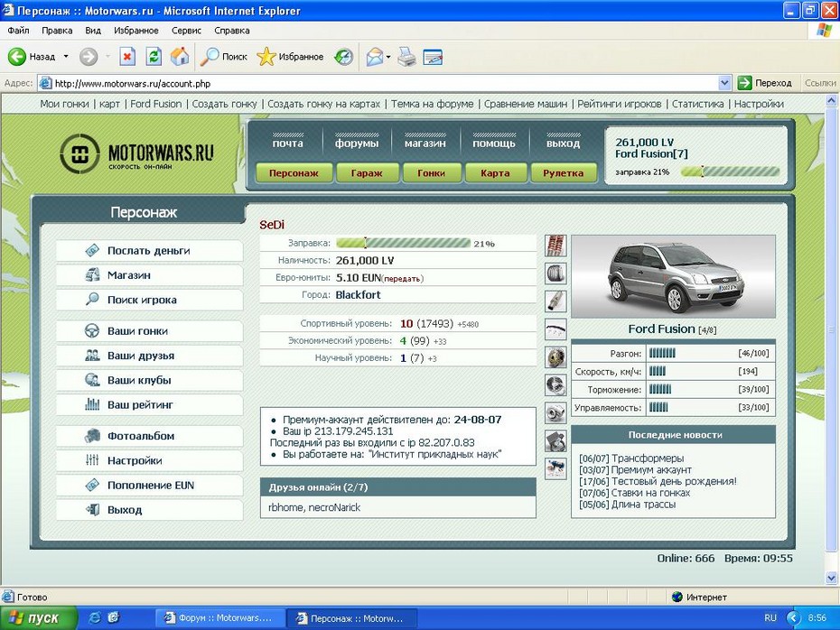Open the Правка menu

click(x=57, y=31)
